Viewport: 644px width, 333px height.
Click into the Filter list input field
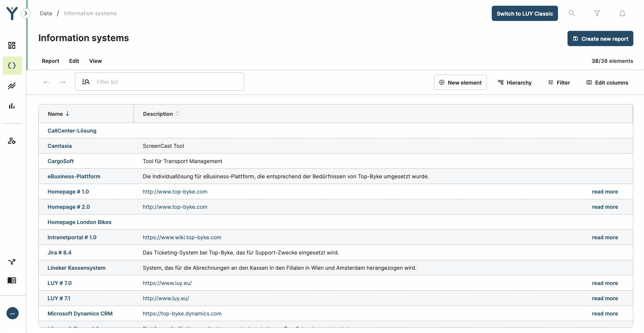[167, 82]
